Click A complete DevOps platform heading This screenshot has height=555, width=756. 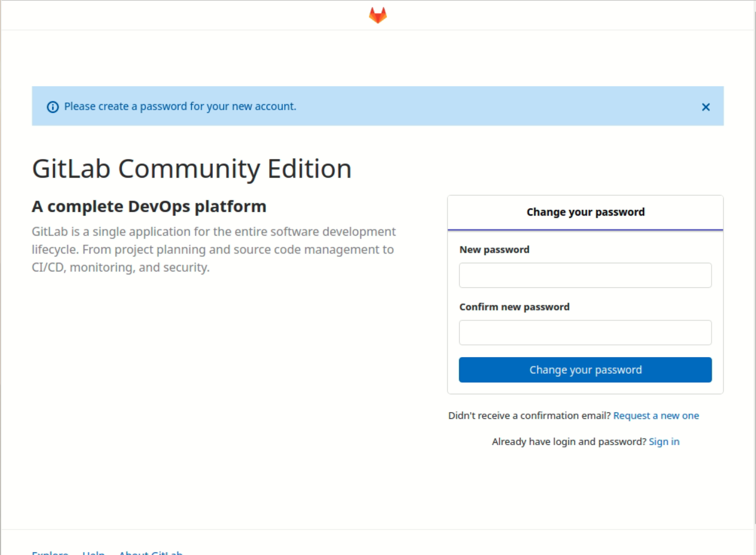pyautogui.click(x=149, y=207)
